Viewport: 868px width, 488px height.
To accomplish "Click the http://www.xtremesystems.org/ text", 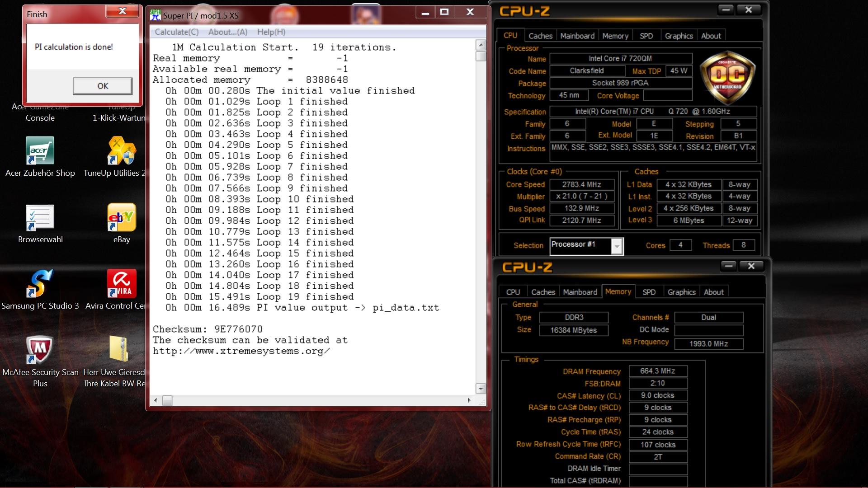I will point(241,351).
